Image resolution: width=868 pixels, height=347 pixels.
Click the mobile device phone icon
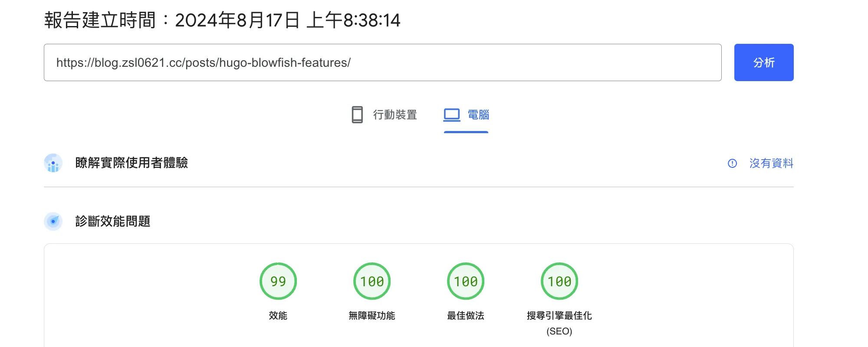click(x=357, y=115)
